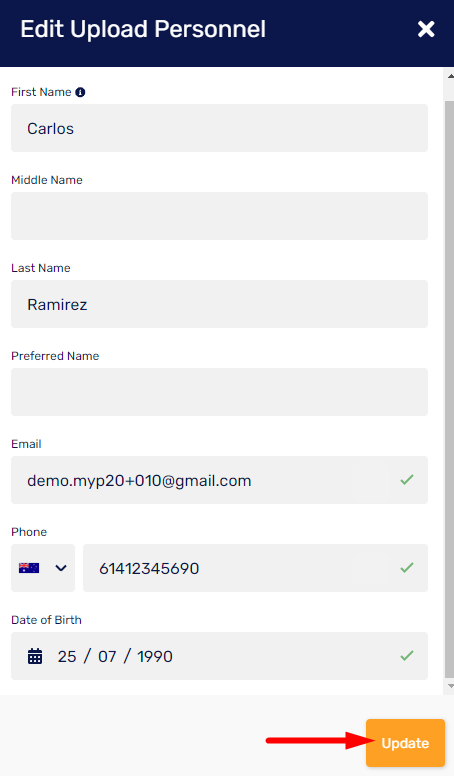Screen dimensions: 454x776
Task: Select the year 1990 in birth date
Action: (x=154, y=656)
